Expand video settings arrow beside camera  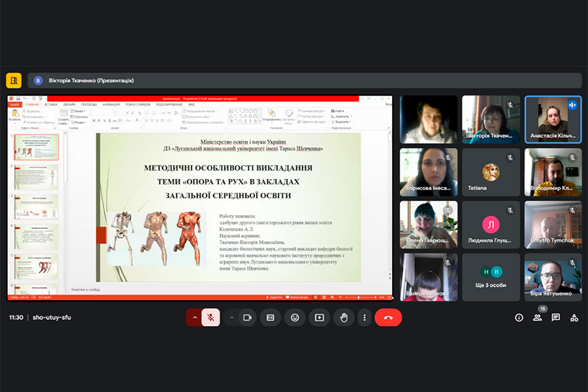coord(231,318)
